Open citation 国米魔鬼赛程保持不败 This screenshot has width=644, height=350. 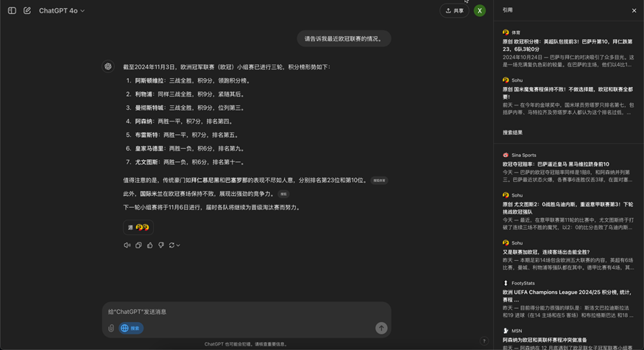click(567, 93)
